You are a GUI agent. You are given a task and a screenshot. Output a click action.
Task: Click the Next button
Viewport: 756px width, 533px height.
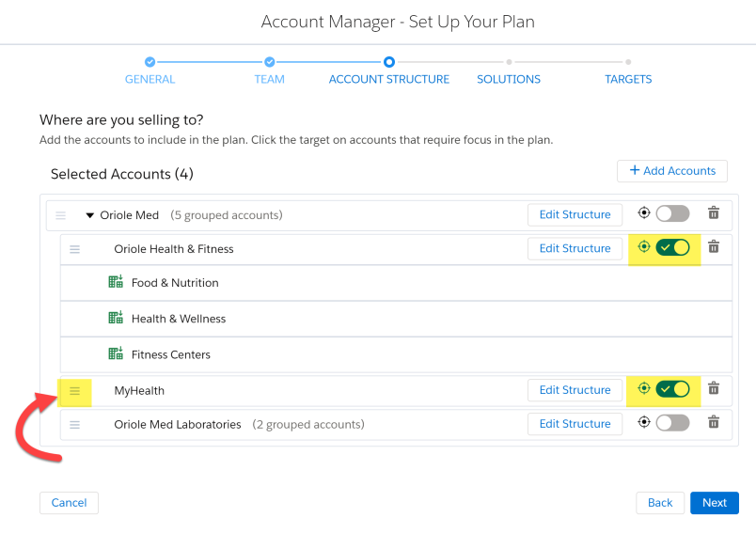pyautogui.click(x=714, y=503)
